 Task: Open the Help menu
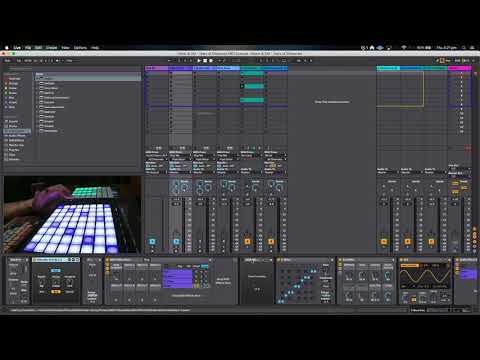coord(95,48)
